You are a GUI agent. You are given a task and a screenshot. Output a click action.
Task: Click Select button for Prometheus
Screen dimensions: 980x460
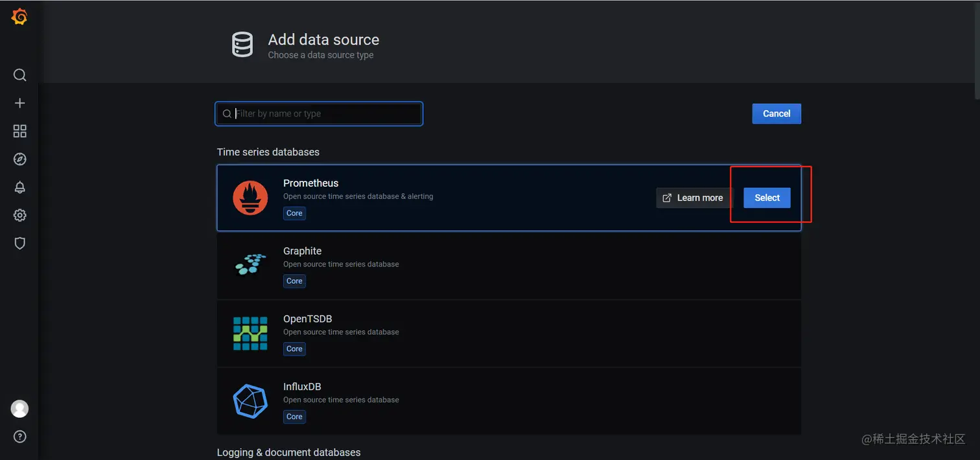point(767,198)
